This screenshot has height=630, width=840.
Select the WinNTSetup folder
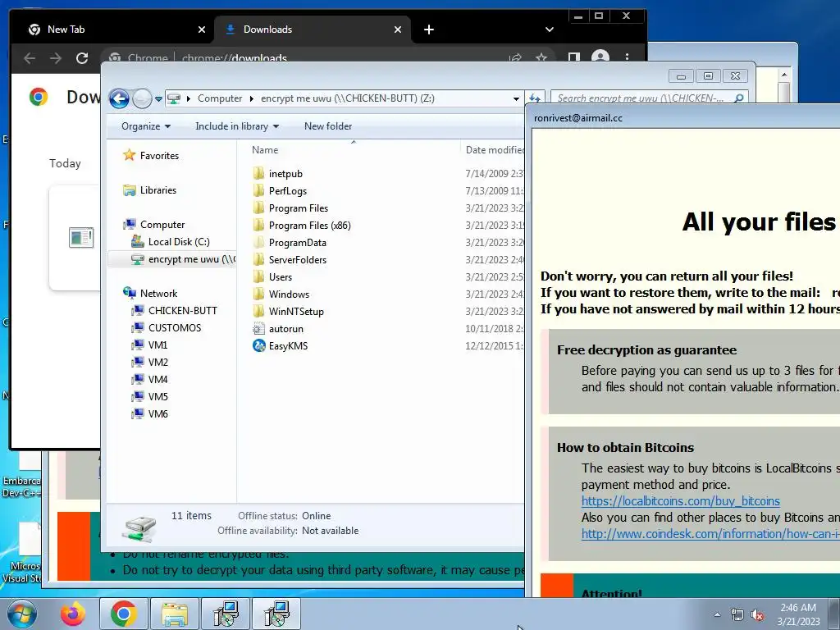(288, 311)
